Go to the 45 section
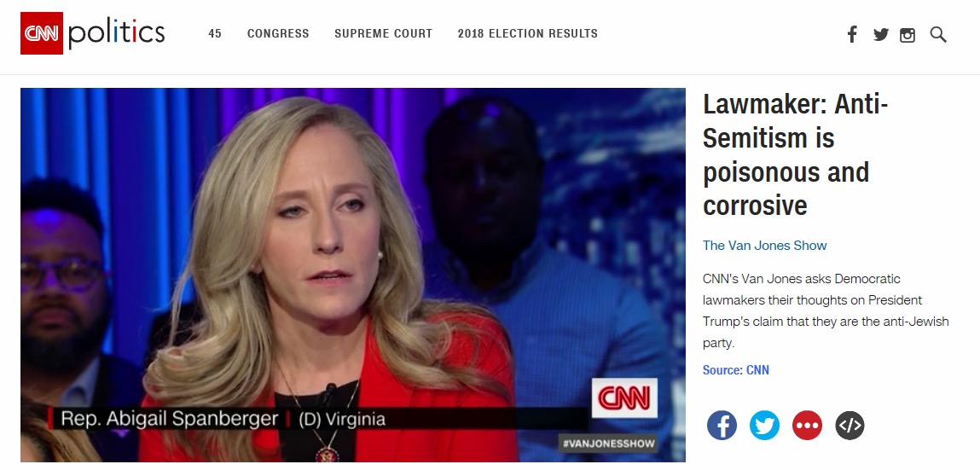The image size is (980, 470). 215,34
